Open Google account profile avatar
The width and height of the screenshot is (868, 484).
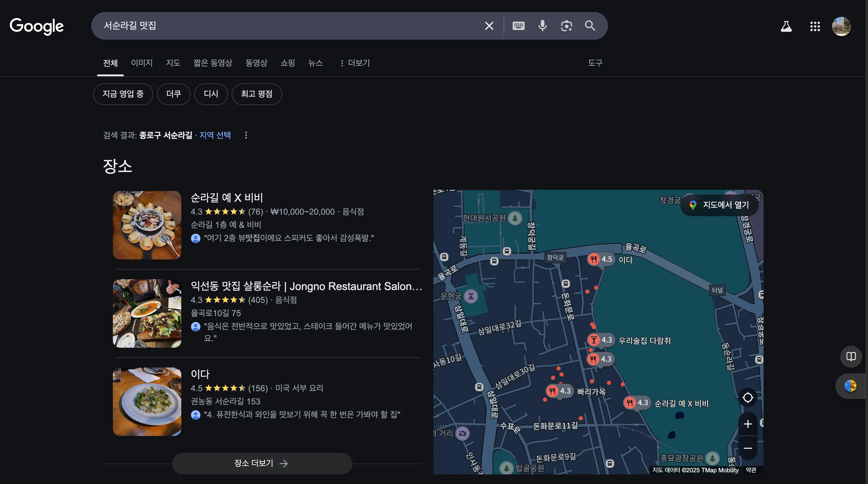841,26
